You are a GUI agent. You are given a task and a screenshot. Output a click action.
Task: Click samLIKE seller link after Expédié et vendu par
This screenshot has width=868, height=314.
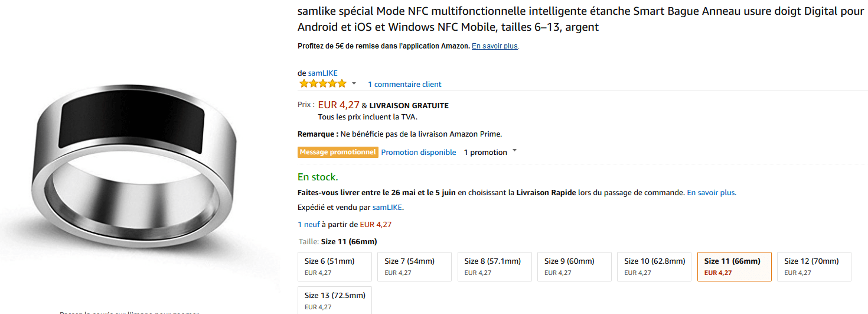coord(387,208)
